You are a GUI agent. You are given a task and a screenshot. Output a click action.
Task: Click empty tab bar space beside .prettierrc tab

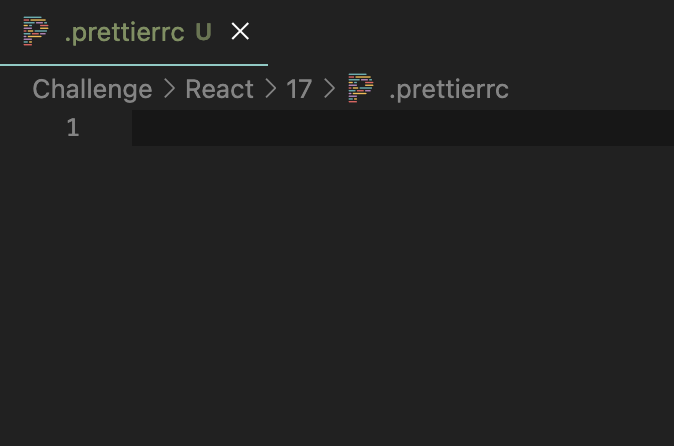[x=471, y=32]
